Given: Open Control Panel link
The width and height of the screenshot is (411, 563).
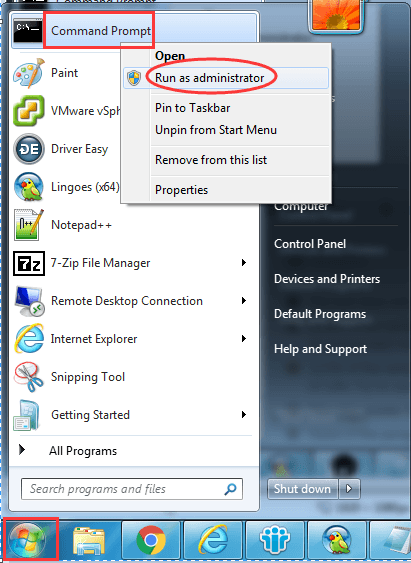Looking at the screenshot, I should 310,244.
